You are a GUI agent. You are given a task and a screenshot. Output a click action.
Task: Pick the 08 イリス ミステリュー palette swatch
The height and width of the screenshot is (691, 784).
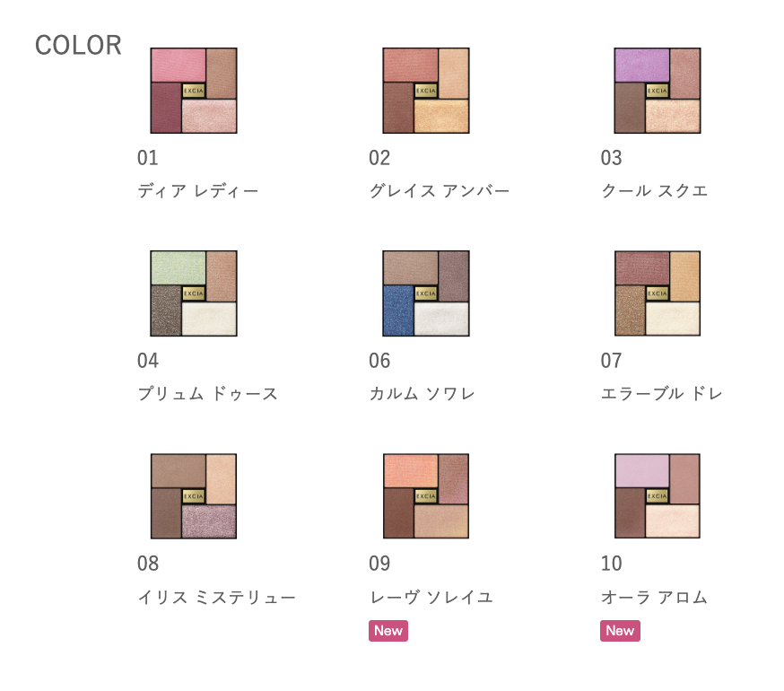(194, 496)
